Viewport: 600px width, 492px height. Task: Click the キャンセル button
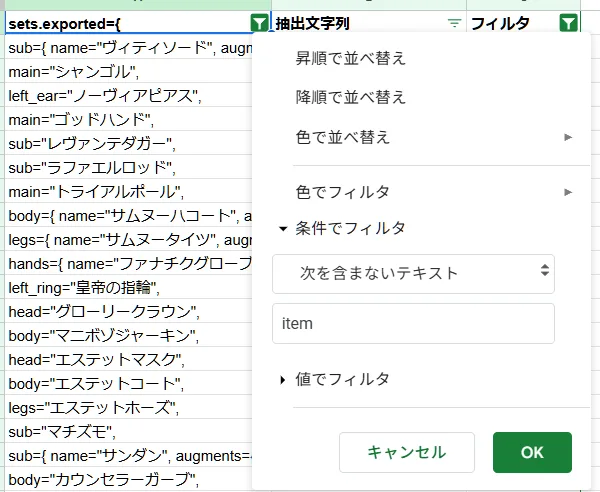coord(407,453)
